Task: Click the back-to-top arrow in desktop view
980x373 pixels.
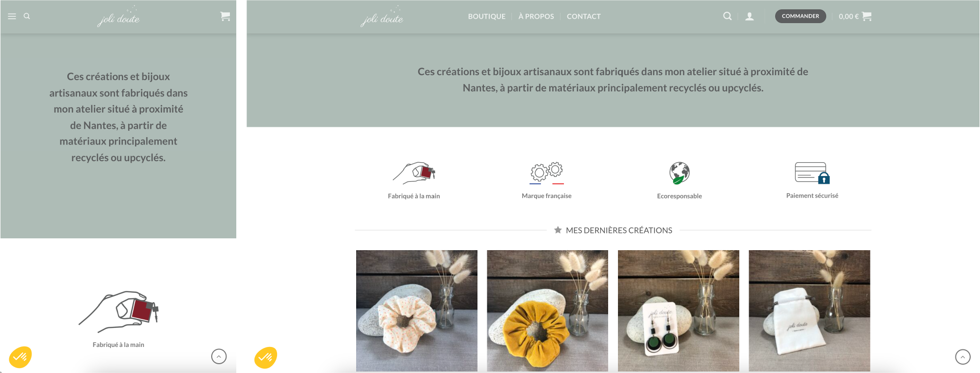Action: pos(963,357)
